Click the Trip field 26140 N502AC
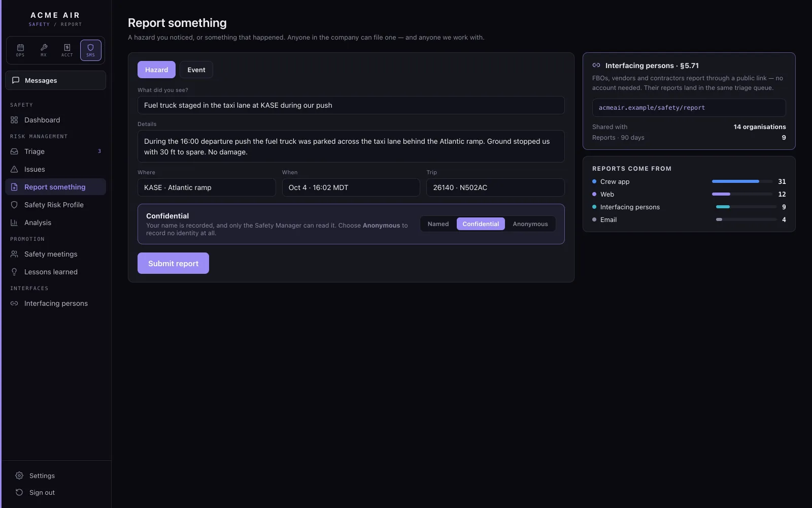 click(495, 187)
